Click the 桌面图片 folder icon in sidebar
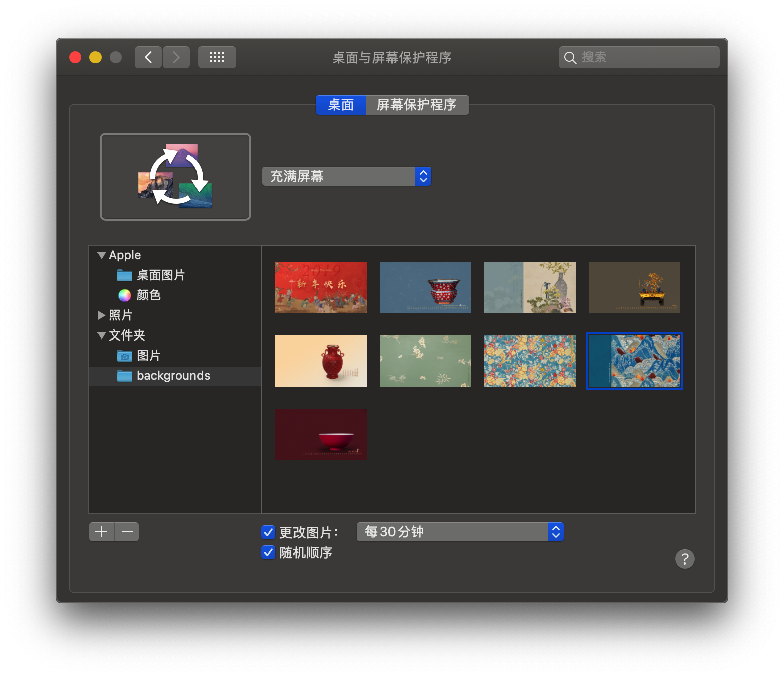The height and width of the screenshot is (677, 784). click(124, 275)
